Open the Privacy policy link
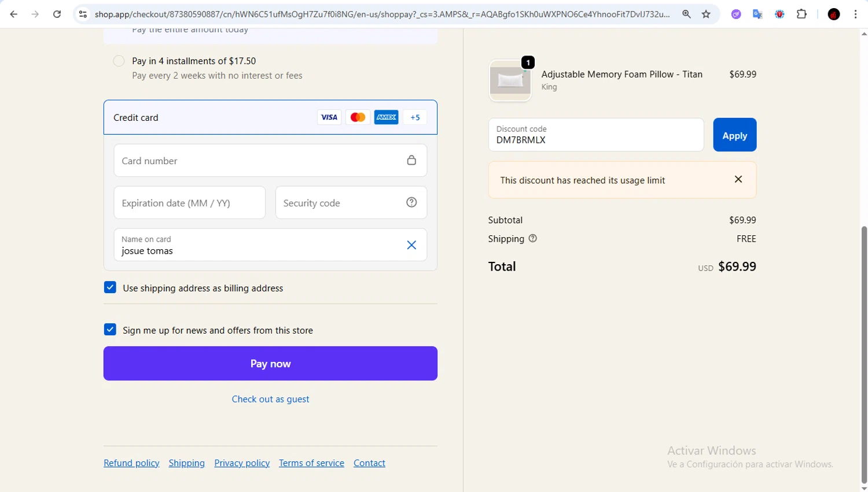 [242, 463]
